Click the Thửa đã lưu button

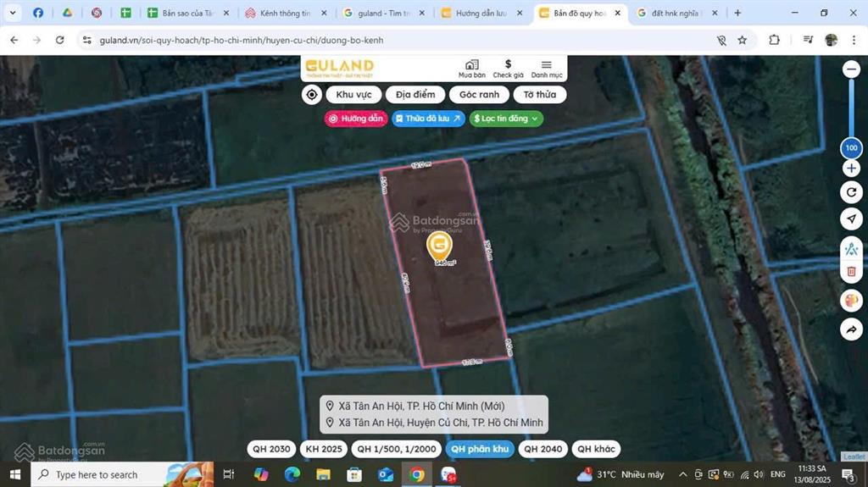tap(428, 119)
